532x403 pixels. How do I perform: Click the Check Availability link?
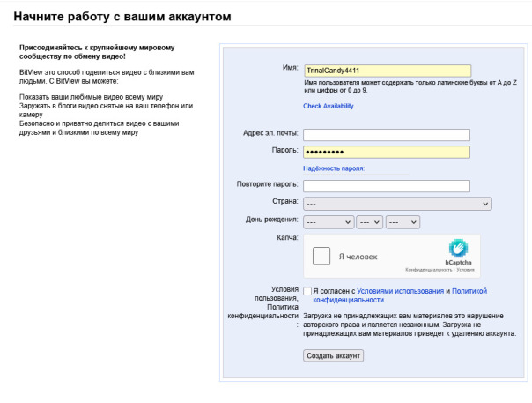coord(328,106)
